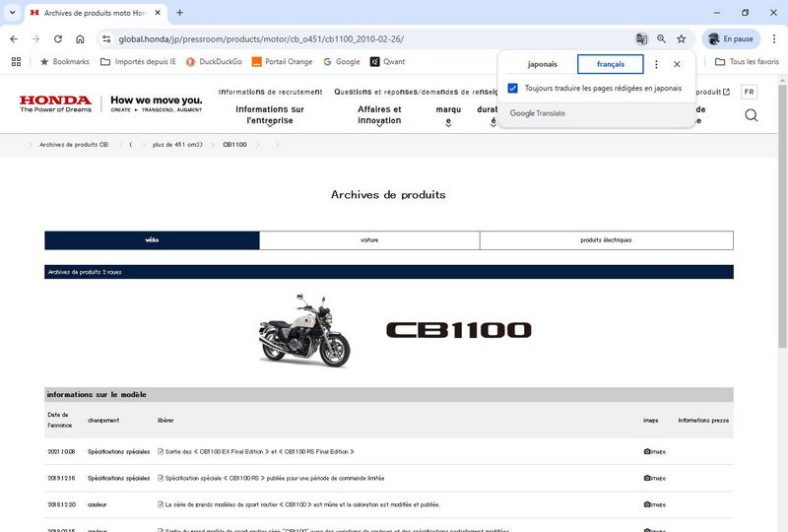Select the japonais tab in translate popup
The width and height of the screenshot is (788, 532).
click(543, 64)
